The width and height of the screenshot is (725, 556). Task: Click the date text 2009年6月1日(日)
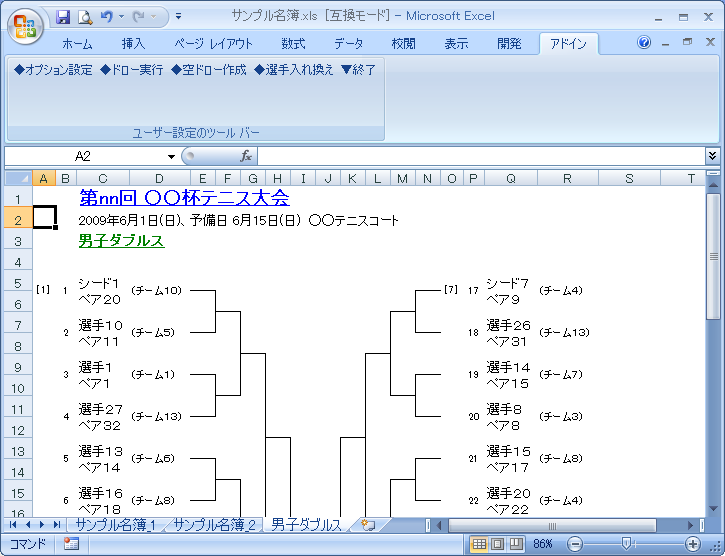128,220
